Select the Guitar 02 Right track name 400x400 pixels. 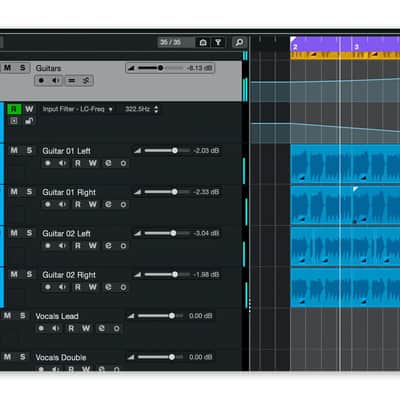[69, 275]
